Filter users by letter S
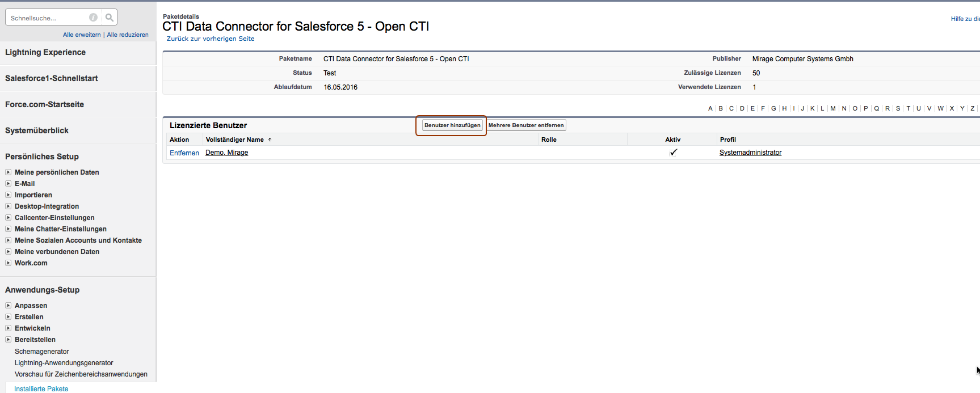 898,108
